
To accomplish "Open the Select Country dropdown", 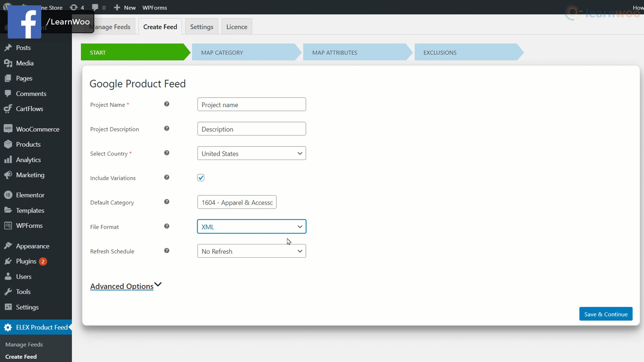I will (251, 154).
